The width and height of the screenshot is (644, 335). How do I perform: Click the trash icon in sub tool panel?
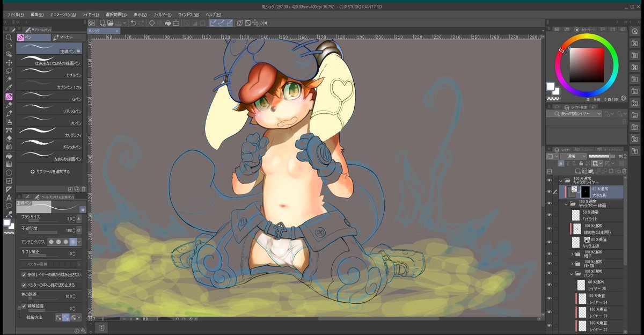pos(83,189)
